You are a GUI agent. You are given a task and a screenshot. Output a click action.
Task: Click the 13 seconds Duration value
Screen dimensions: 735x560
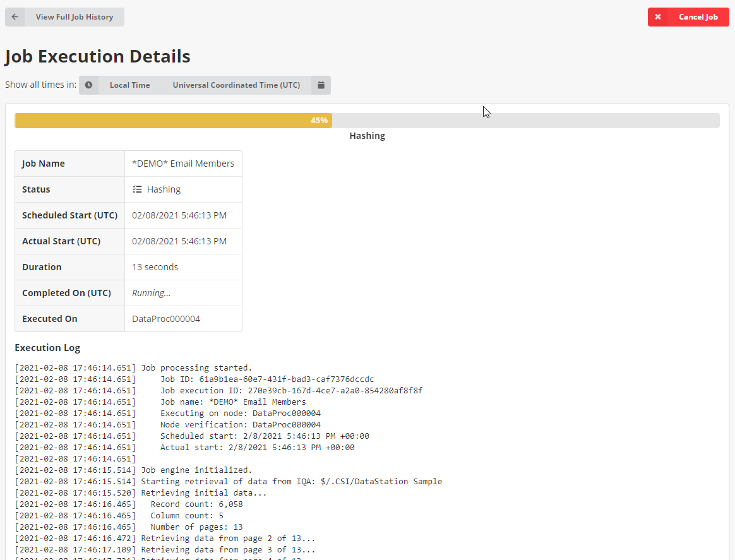click(155, 267)
